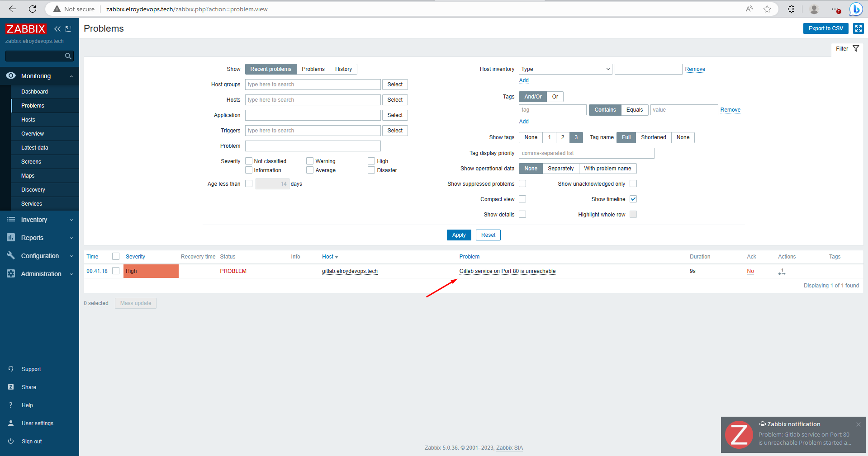This screenshot has width=868, height=456.
Task: Select the problem row checkbox
Action: click(116, 271)
